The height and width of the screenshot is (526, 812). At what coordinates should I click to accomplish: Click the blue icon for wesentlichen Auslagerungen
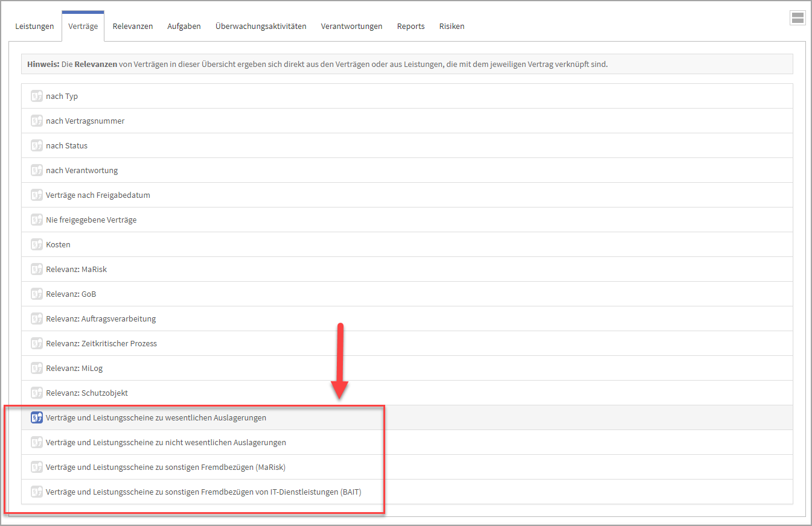(37, 417)
